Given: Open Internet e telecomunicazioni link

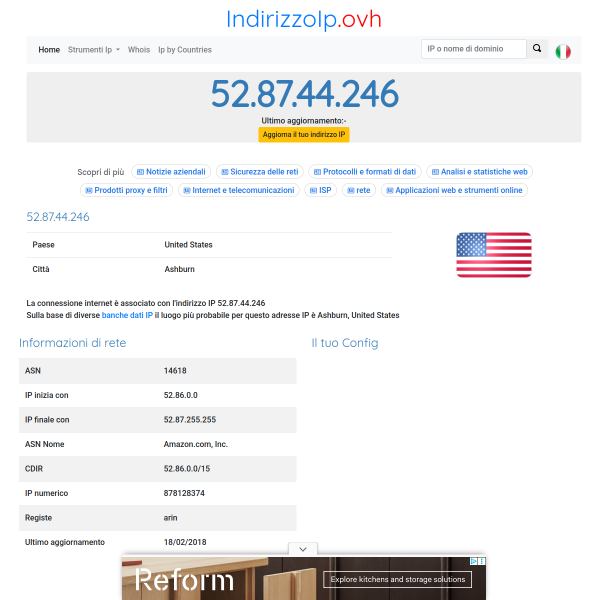Looking at the screenshot, I should (239, 190).
